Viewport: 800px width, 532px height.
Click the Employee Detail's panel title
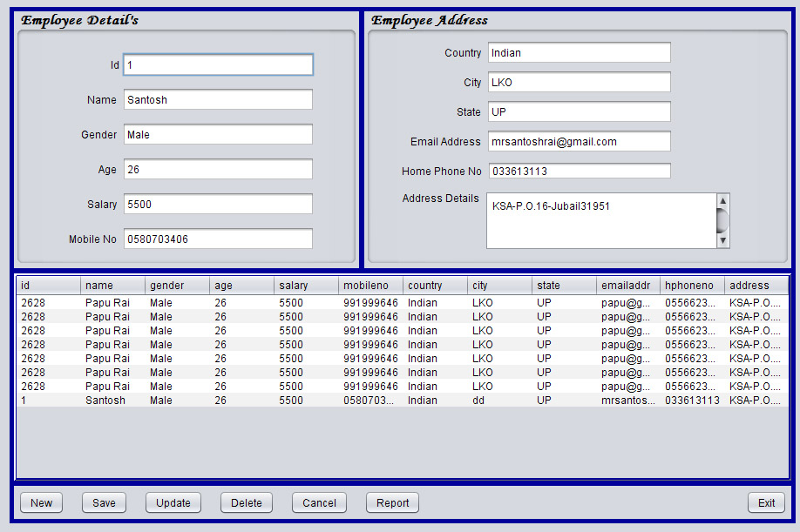point(79,20)
